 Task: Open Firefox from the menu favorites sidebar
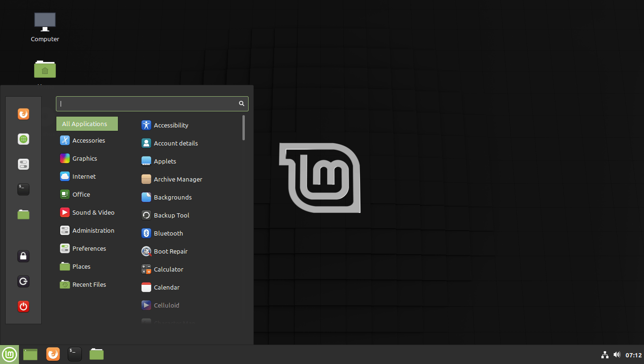coord(23,114)
